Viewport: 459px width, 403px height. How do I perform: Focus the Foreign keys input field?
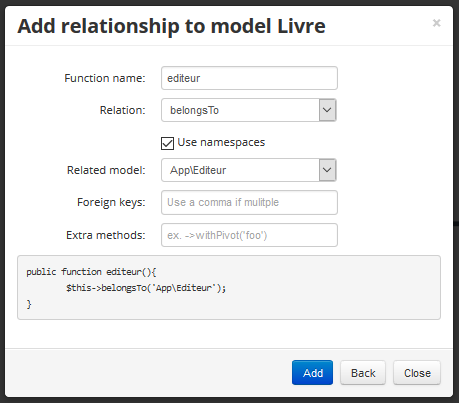pyautogui.click(x=249, y=202)
